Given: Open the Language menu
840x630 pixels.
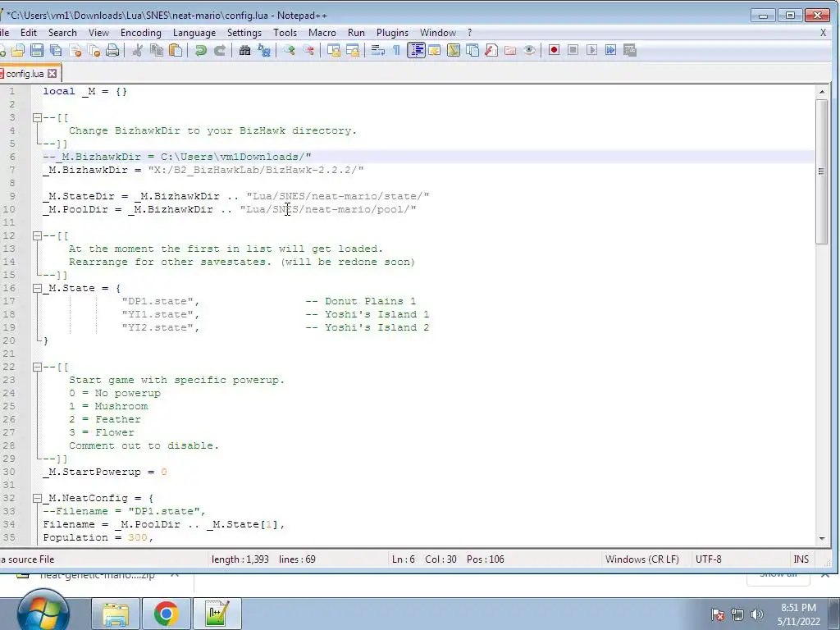Looking at the screenshot, I should click(x=194, y=33).
